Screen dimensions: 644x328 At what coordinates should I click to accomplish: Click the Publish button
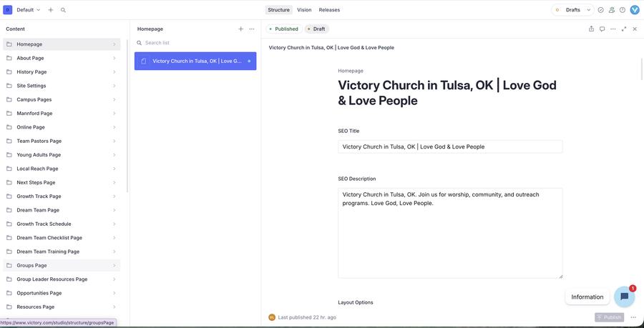pyautogui.click(x=609, y=317)
